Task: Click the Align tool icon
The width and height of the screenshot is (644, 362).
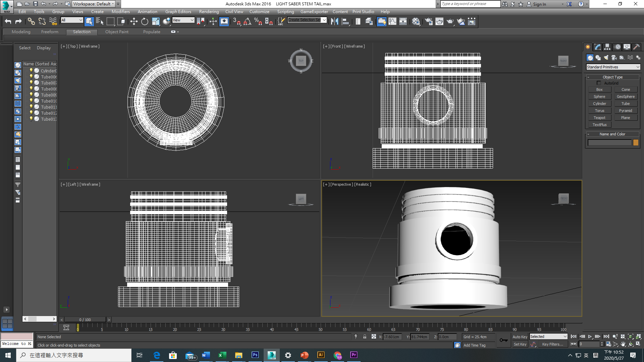Action: pos(345,21)
